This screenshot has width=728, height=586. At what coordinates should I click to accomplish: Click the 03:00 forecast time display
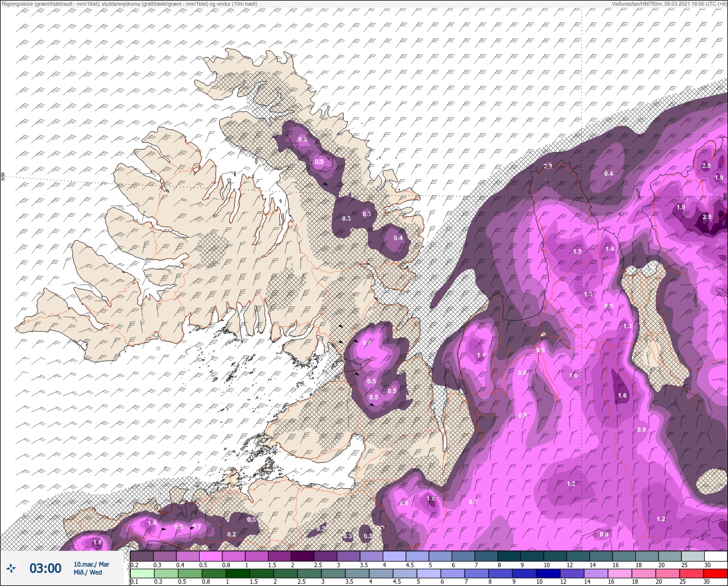[x=45, y=568]
